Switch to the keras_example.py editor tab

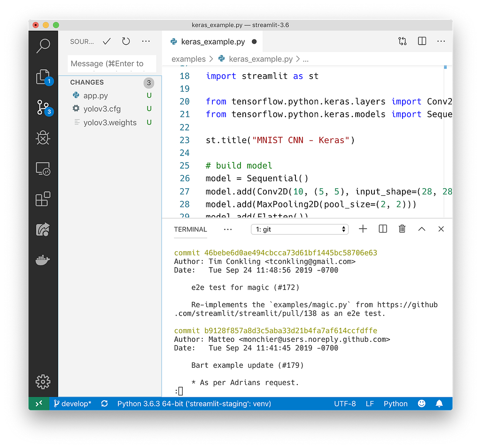click(x=213, y=42)
